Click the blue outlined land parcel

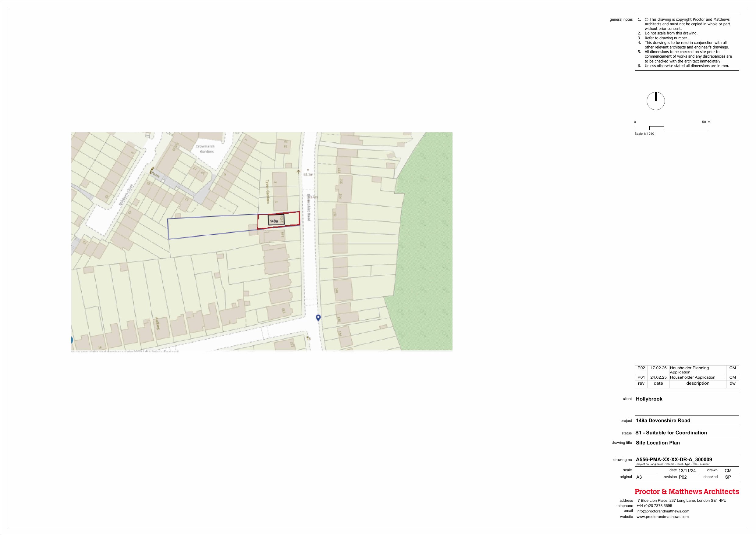212,226
